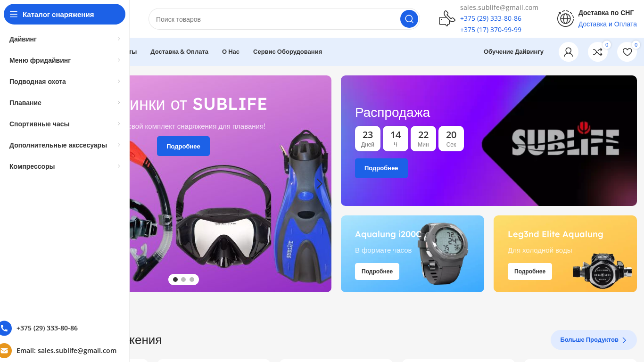The width and height of the screenshot is (644, 362).
Task: Click the phone support icon in header
Action: click(x=446, y=19)
